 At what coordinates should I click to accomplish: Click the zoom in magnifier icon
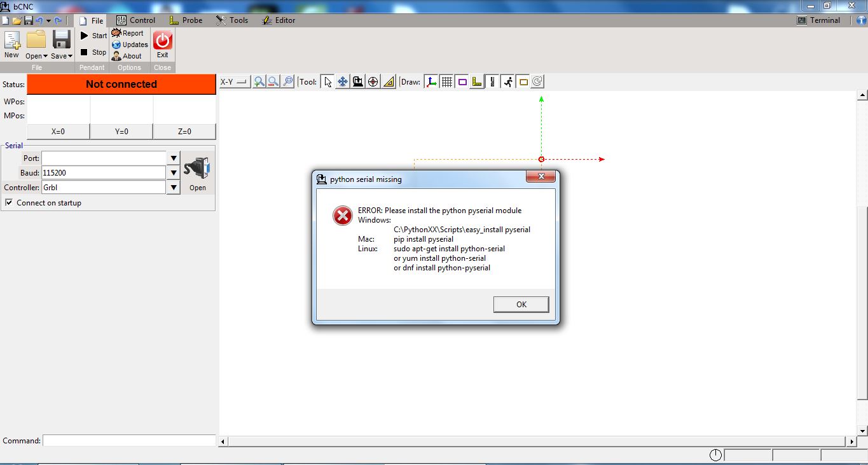[x=259, y=82]
